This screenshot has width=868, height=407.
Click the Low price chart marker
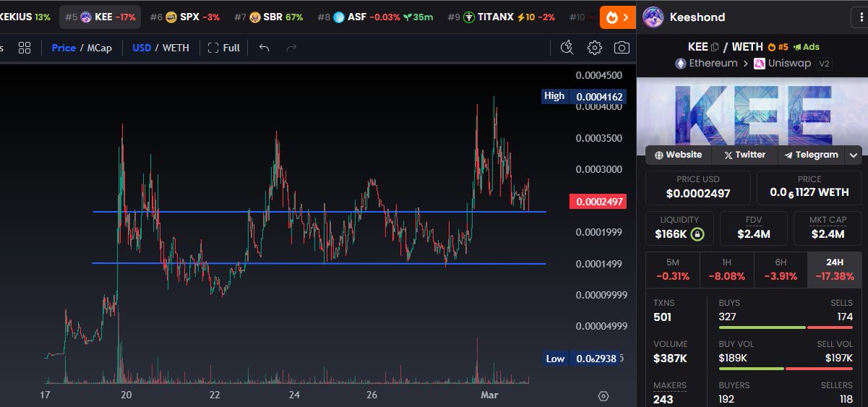click(x=581, y=359)
